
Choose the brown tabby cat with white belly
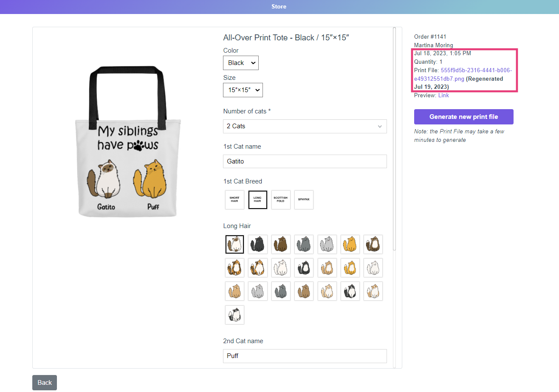tap(373, 244)
